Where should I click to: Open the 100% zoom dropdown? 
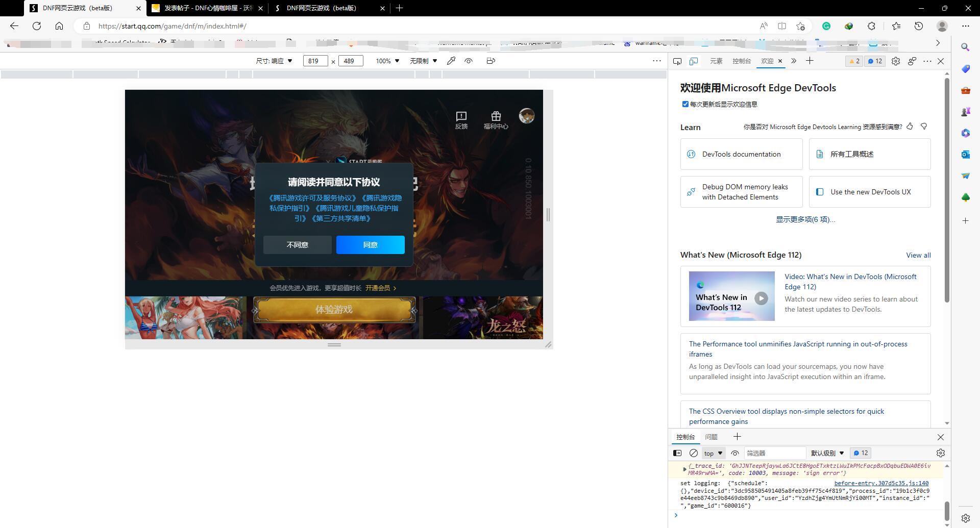[387, 61]
